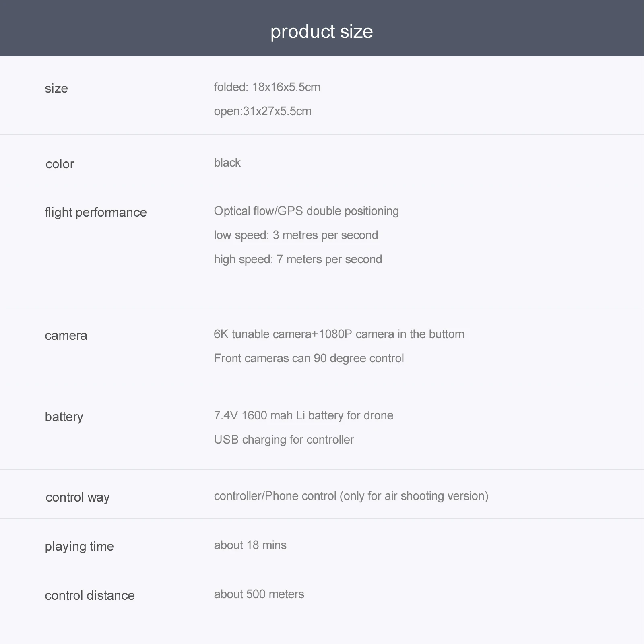
Task: Select the "battery" row label
Action: 64,417
